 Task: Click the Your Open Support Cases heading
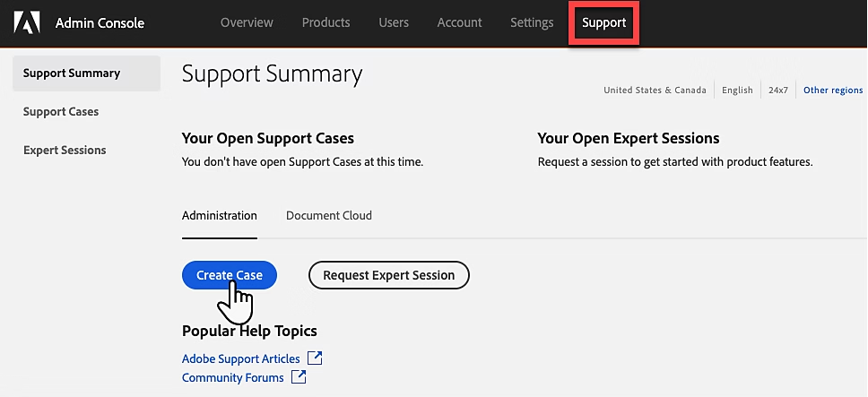coord(268,138)
